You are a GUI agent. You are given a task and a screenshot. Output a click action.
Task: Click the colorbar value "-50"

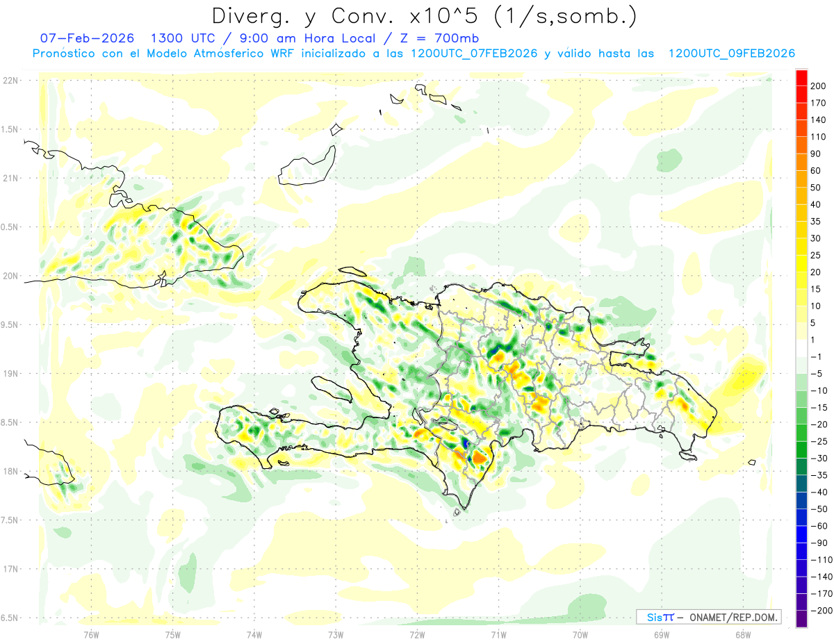819,509
